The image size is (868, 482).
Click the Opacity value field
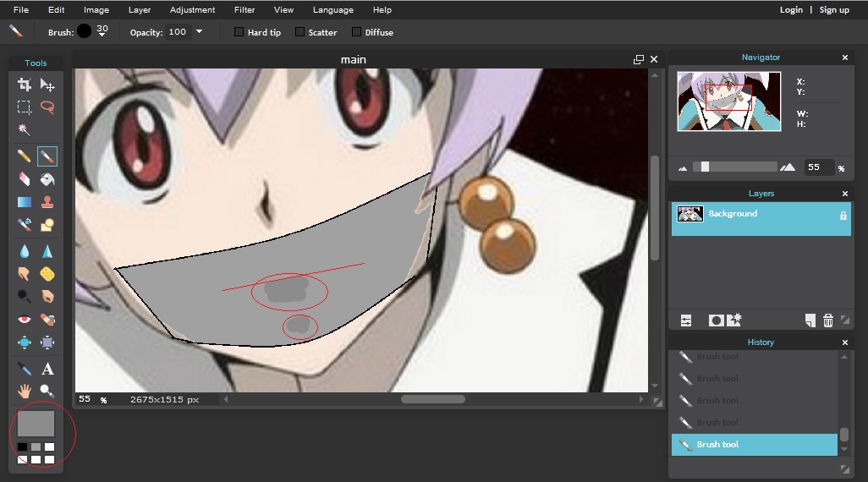(x=179, y=31)
